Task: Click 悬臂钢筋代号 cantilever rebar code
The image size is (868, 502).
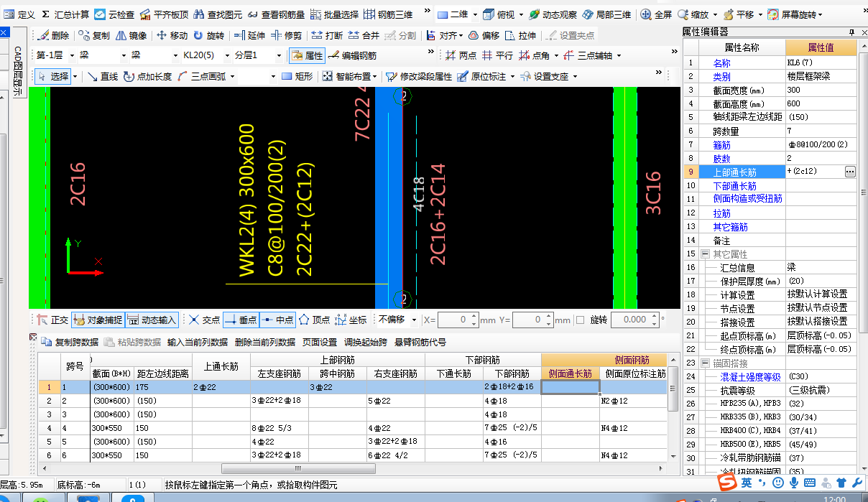Action: coord(420,342)
